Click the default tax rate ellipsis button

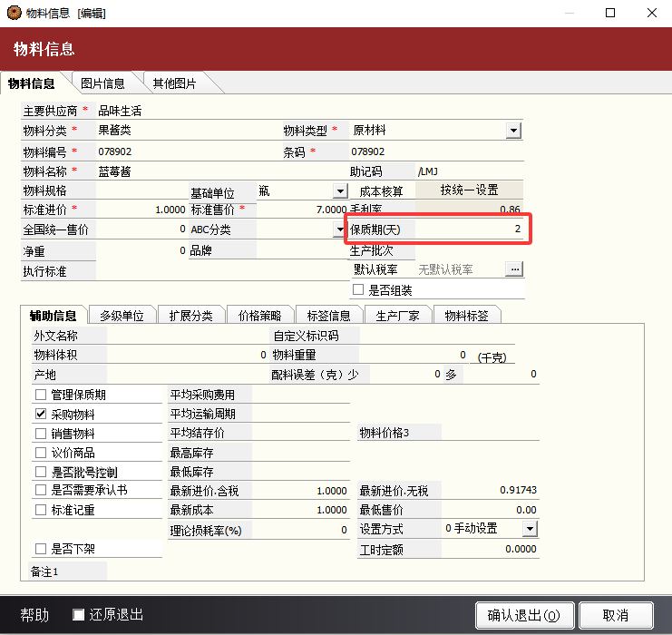514,269
